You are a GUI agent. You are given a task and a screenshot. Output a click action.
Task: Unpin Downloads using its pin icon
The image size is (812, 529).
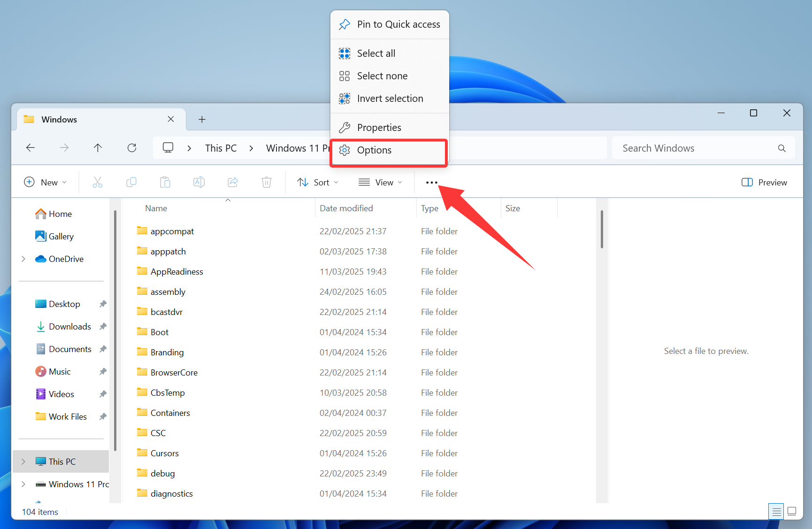(103, 327)
